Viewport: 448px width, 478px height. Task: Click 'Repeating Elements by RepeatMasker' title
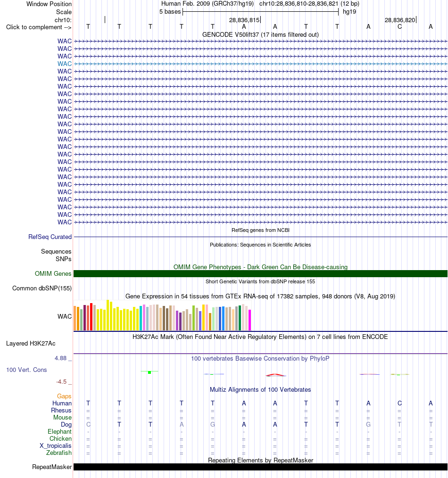pos(260,460)
